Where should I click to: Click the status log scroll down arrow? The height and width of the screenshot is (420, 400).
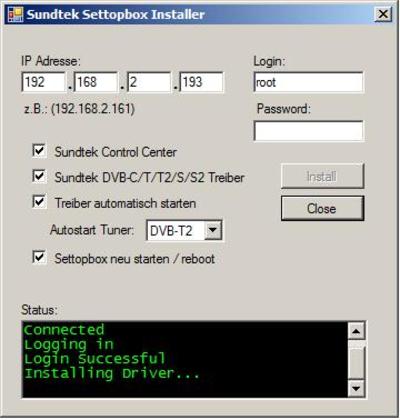pyautogui.click(x=356, y=388)
